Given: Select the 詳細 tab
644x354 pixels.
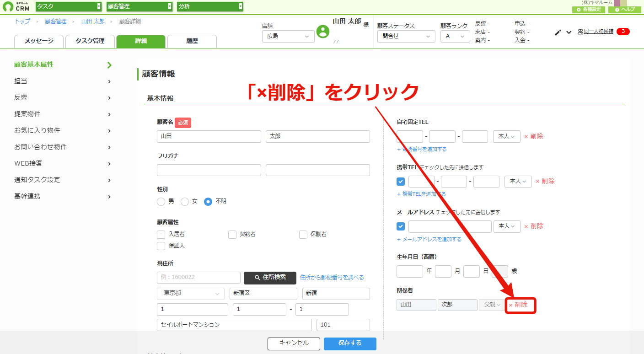Looking at the screenshot, I should (141, 41).
